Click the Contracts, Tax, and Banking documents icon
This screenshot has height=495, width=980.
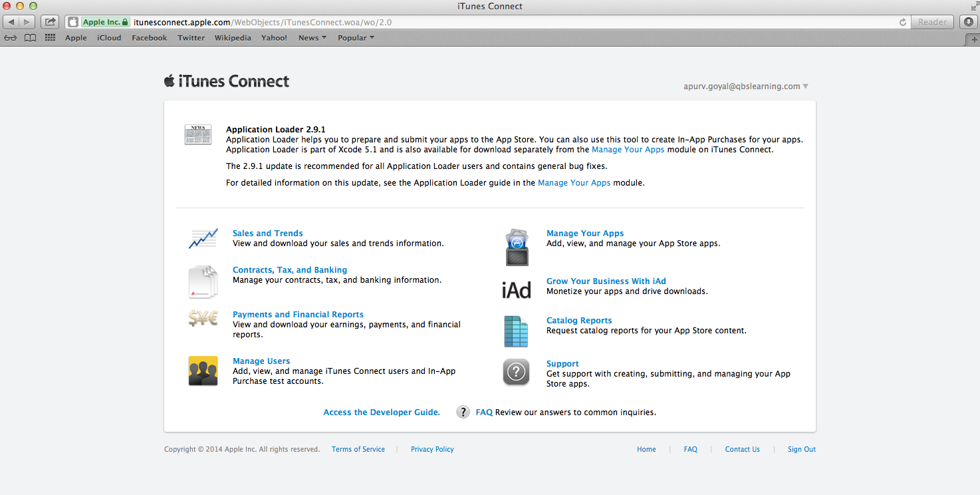(x=203, y=281)
